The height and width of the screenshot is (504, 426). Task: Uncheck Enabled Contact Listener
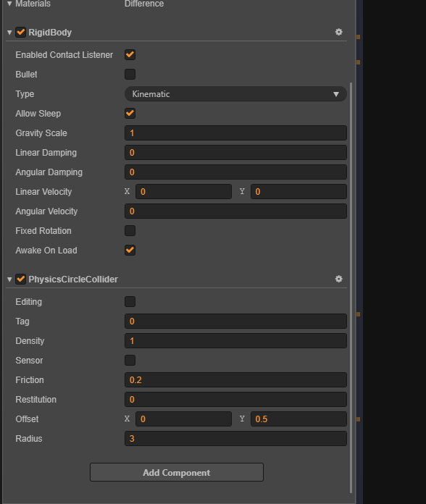click(130, 54)
